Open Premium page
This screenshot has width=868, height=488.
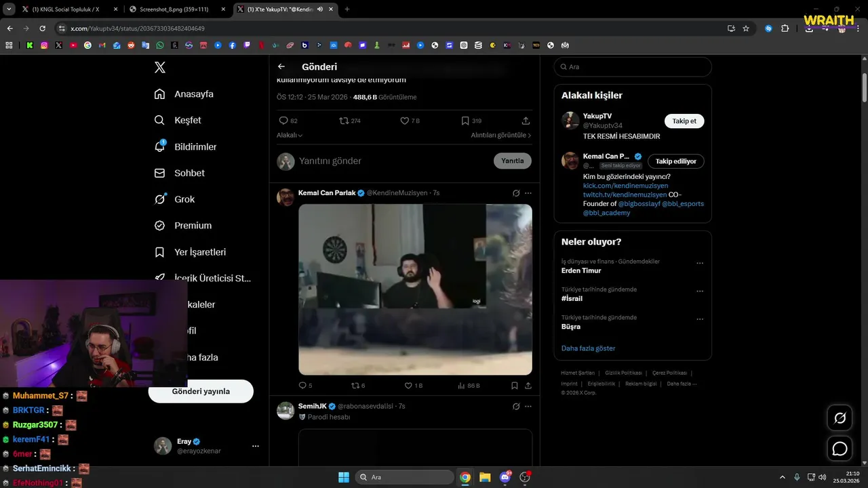(x=182, y=226)
